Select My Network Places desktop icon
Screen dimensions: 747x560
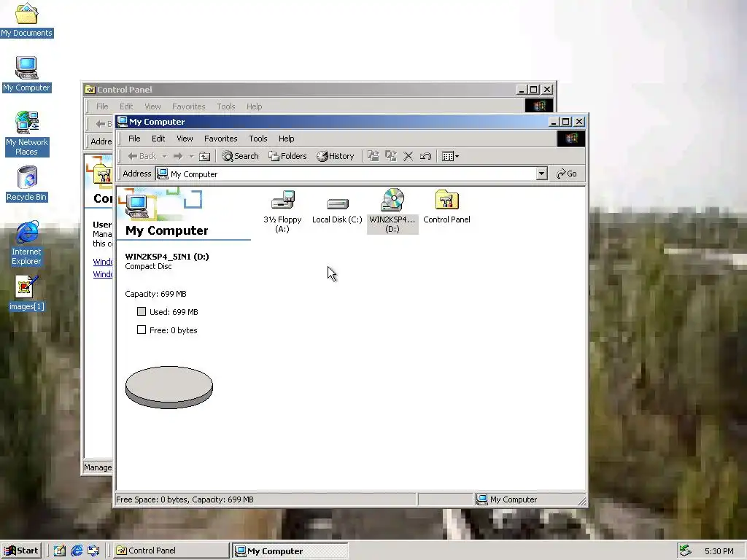27,134
